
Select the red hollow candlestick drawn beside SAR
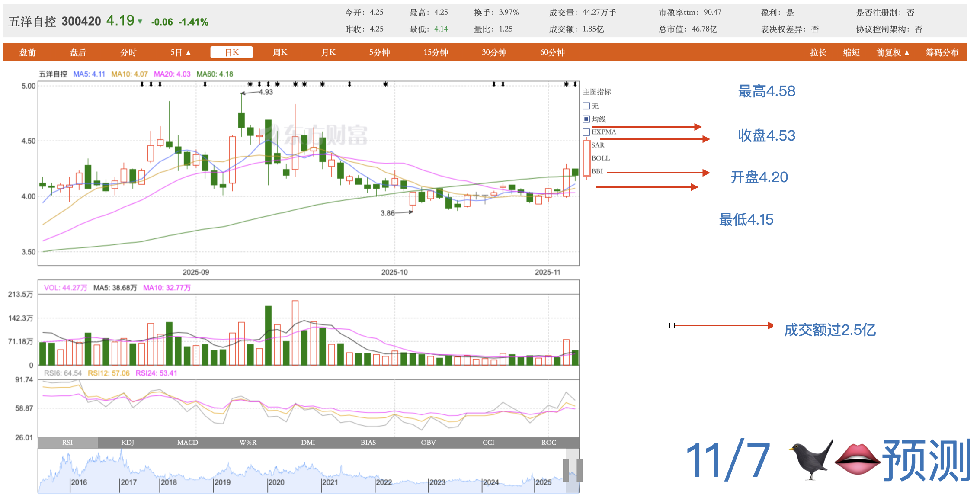(x=586, y=158)
